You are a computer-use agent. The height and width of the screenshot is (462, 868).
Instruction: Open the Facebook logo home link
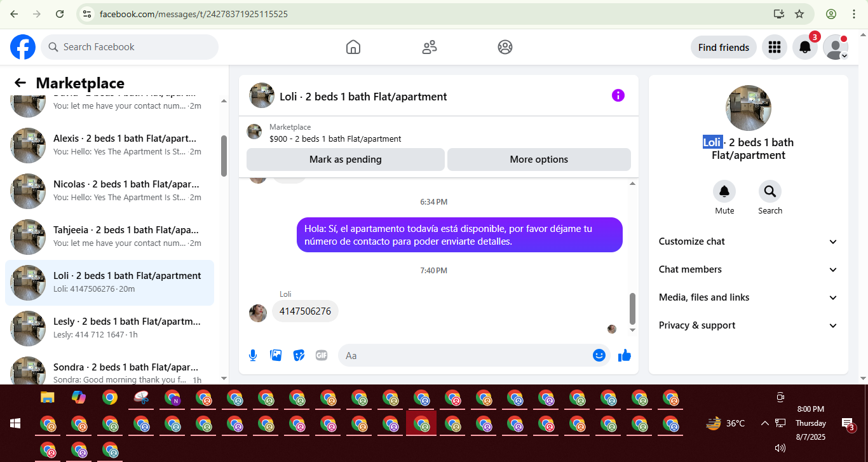pos(23,47)
